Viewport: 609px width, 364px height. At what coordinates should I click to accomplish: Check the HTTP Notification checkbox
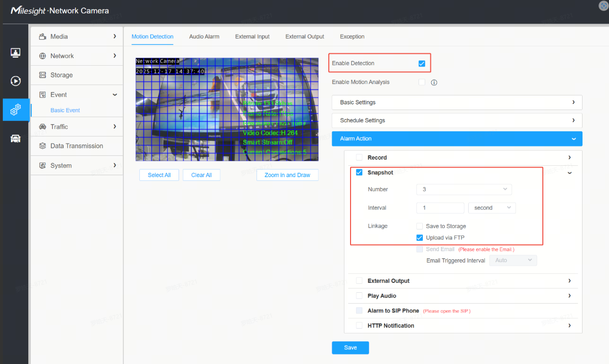coord(359,326)
